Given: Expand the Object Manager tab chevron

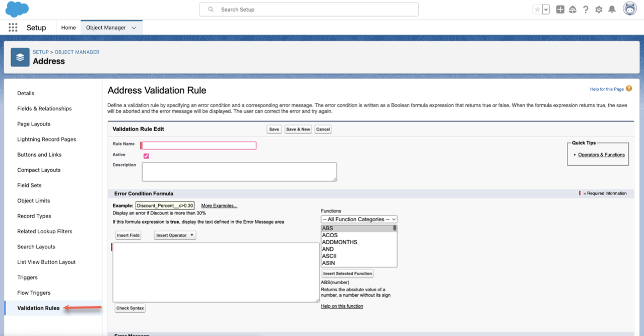Looking at the screenshot, I should pos(134,28).
